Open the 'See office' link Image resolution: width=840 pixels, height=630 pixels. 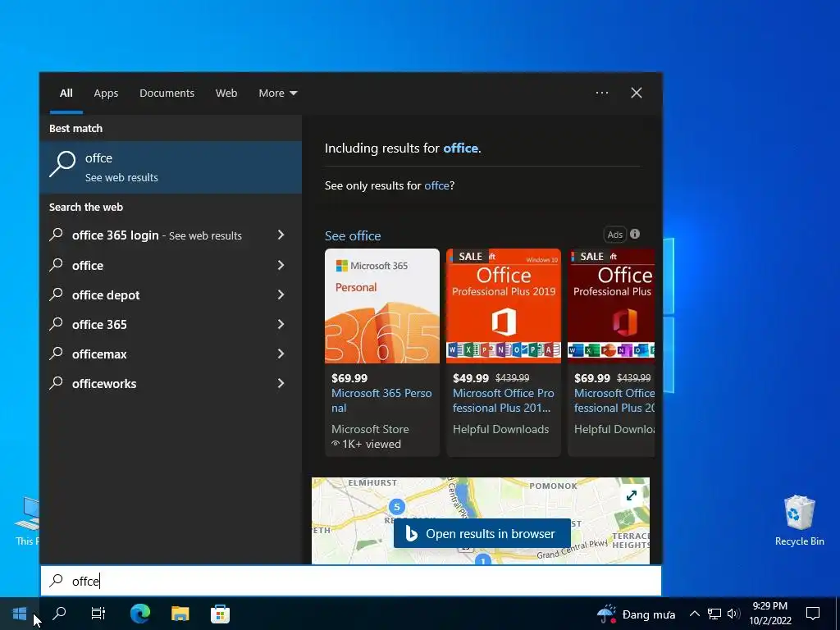coord(353,236)
